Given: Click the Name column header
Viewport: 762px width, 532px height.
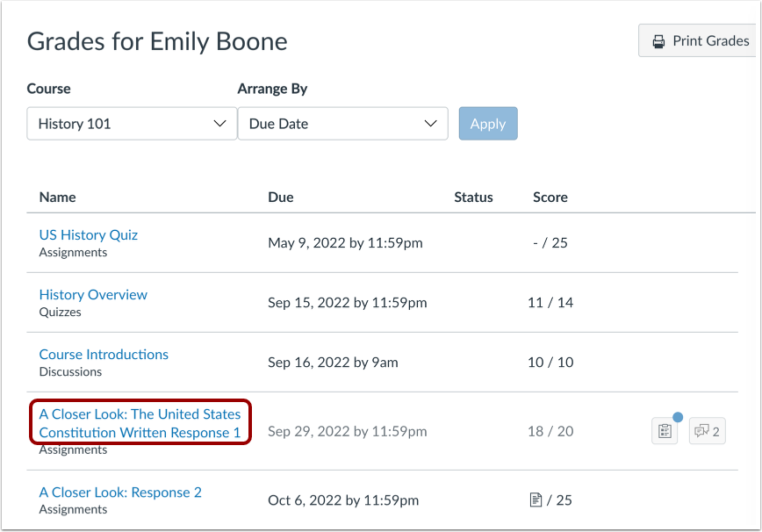Looking at the screenshot, I should point(57,198).
